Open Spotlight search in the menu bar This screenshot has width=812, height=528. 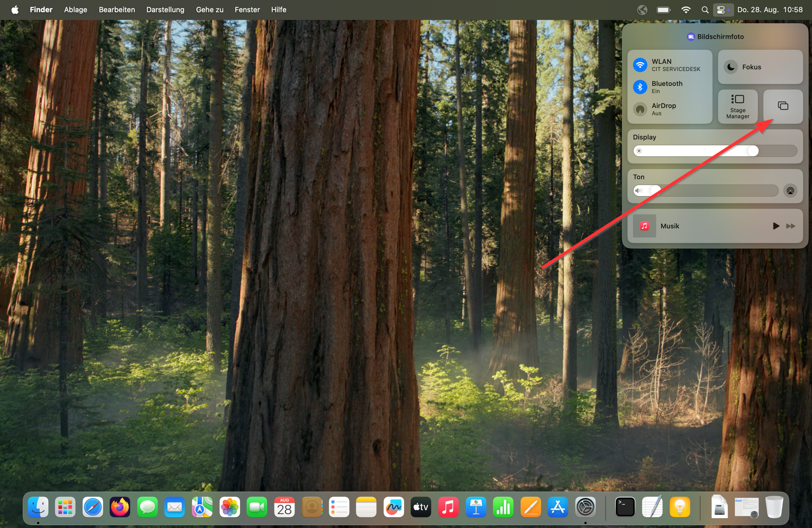pos(705,10)
